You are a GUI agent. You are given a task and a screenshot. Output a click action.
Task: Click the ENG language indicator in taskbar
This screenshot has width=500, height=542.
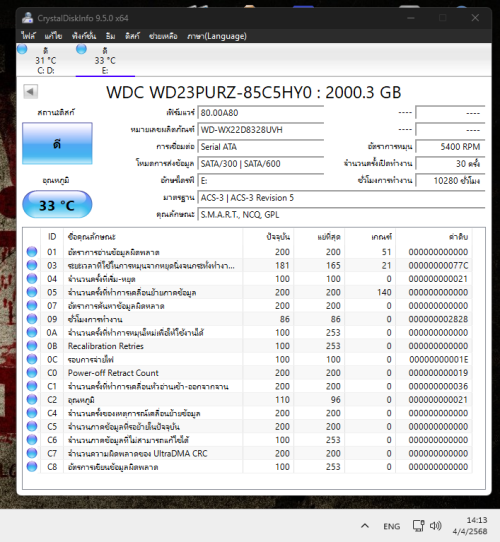point(391,526)
